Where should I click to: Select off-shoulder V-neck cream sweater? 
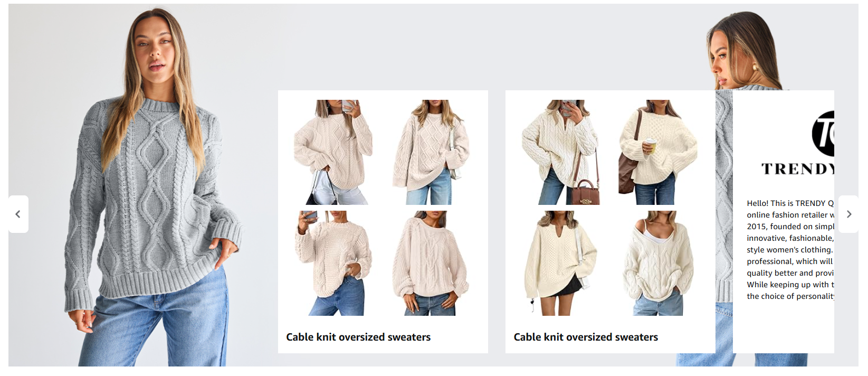tap(659, 263)
